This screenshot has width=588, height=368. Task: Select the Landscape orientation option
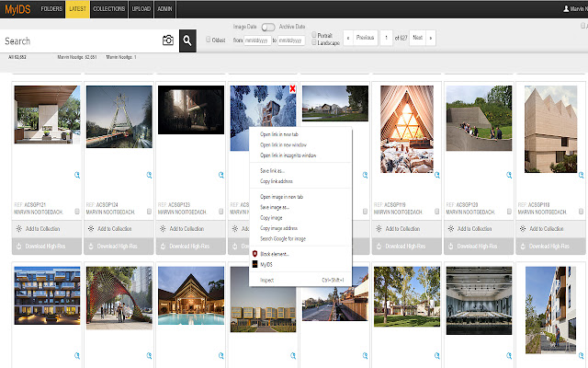pyautogui.click(x=315, y=42)
